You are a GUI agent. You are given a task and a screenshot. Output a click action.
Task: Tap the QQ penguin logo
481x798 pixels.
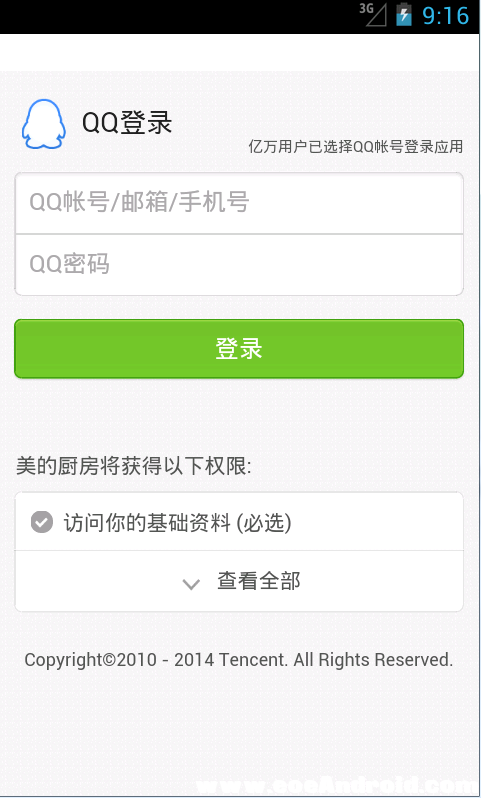point(44,124)
